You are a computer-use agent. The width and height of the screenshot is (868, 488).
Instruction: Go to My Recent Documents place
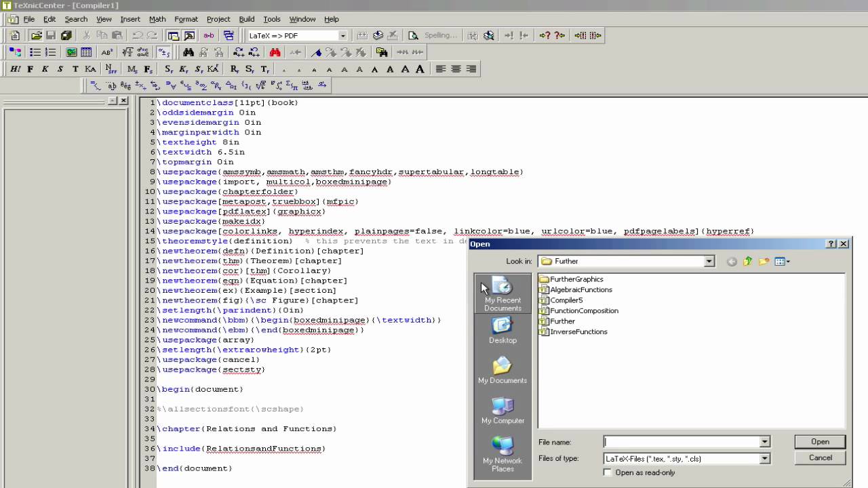click(502, 294)
